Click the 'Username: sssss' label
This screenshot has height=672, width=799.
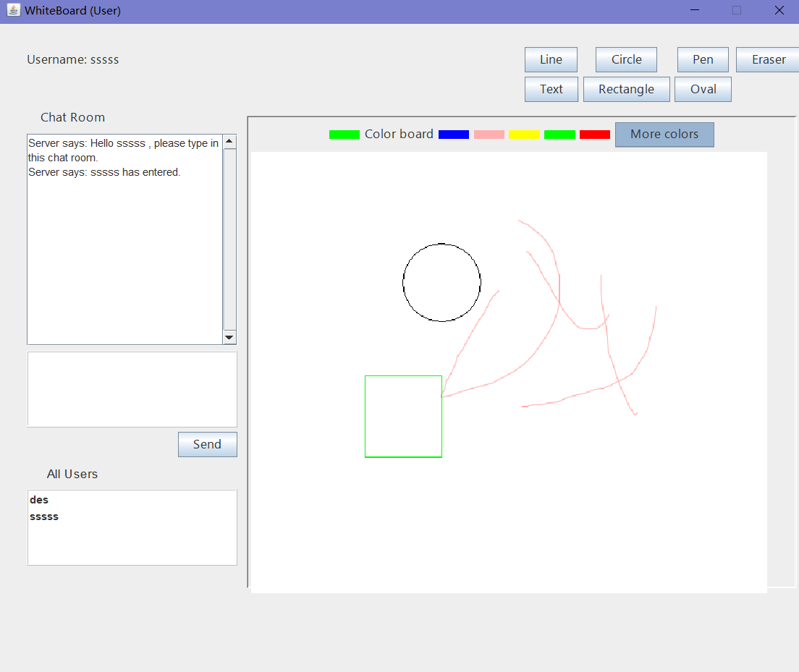tap(73, 59)
